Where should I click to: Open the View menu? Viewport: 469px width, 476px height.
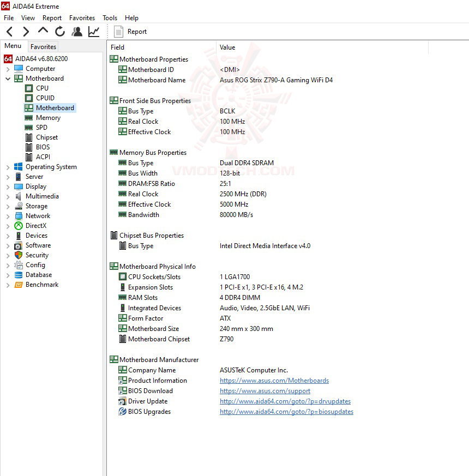pyautogui.click(x=28, y=18)
